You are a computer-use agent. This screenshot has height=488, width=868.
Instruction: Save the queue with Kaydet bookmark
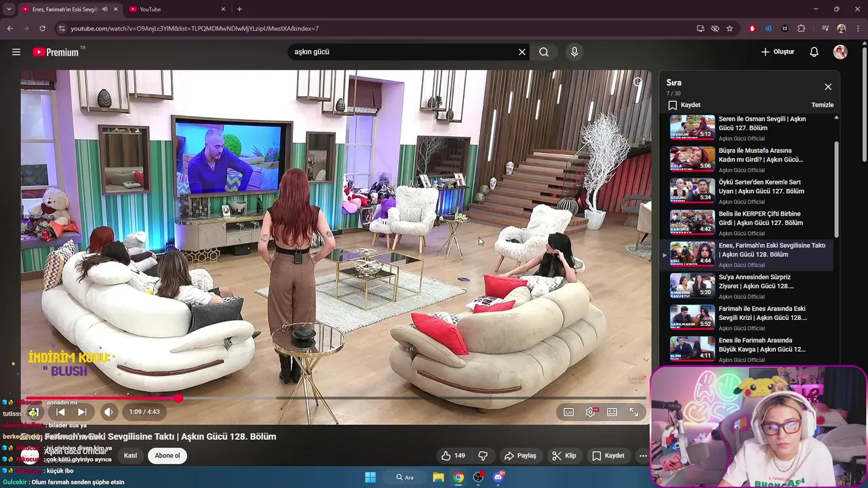[x=684, y=105]
